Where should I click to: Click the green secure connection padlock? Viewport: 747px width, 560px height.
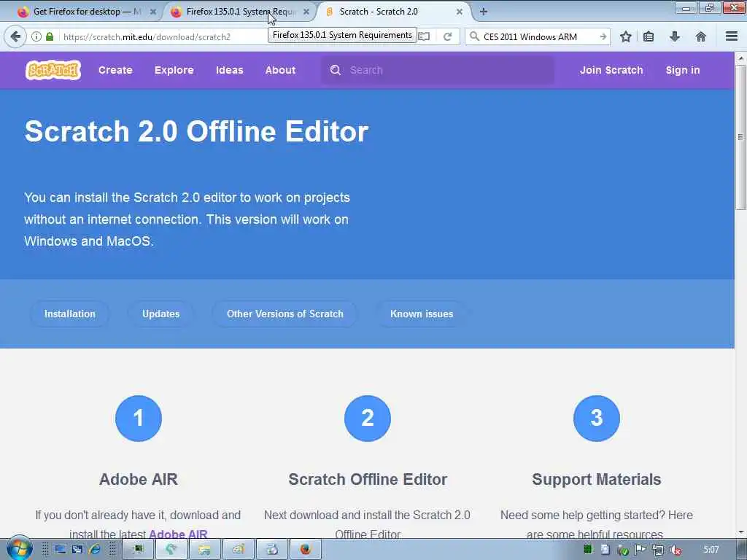click(50, 36)
